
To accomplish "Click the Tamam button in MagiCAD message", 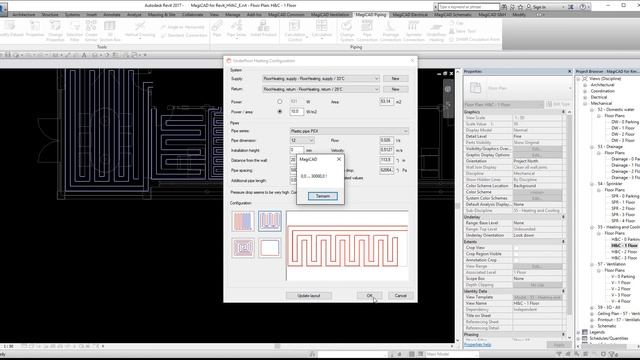I will coord(322,196).
